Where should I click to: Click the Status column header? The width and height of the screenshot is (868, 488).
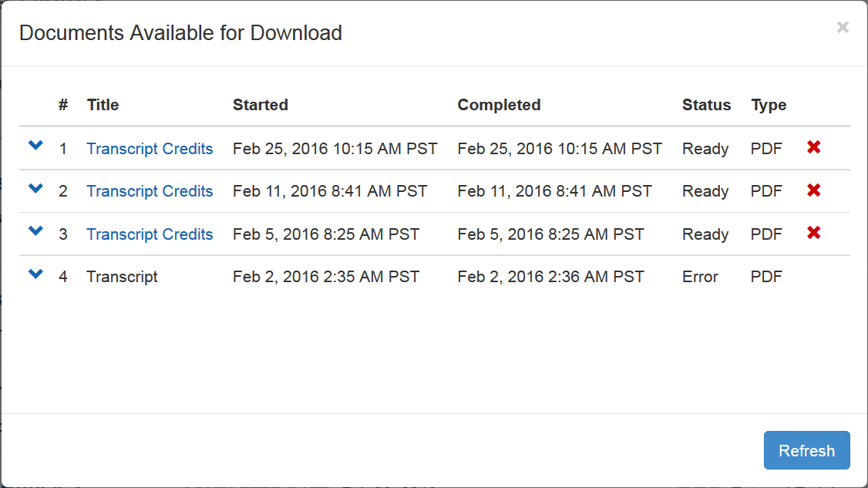pos(706,105)
